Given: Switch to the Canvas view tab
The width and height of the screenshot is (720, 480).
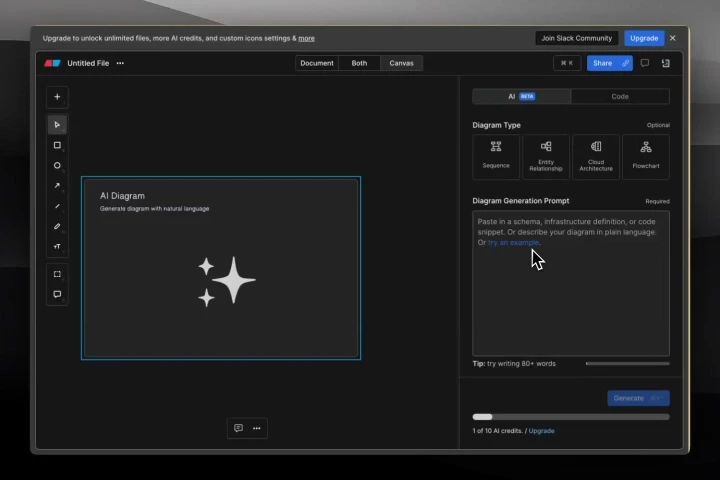Looking at the screenshot, I should tap(401, 63).
